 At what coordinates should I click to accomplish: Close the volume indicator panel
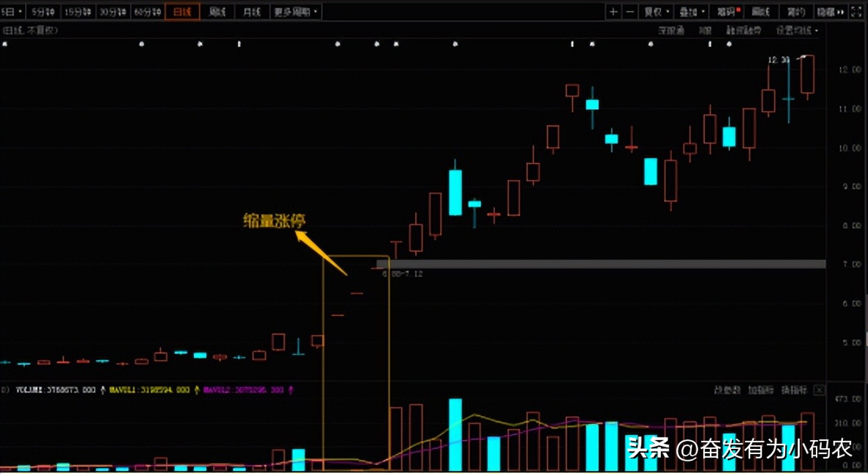[820, 390]
